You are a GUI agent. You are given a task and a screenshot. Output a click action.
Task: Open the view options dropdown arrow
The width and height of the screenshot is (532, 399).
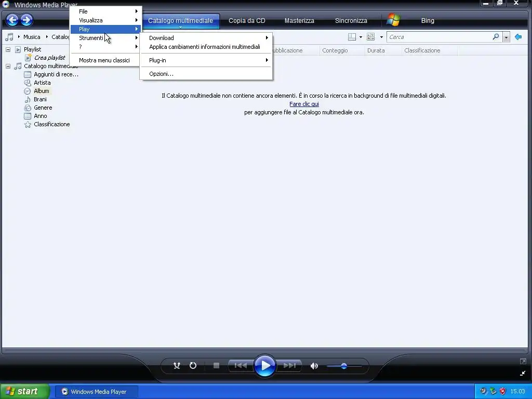click(x=381, y=37)
